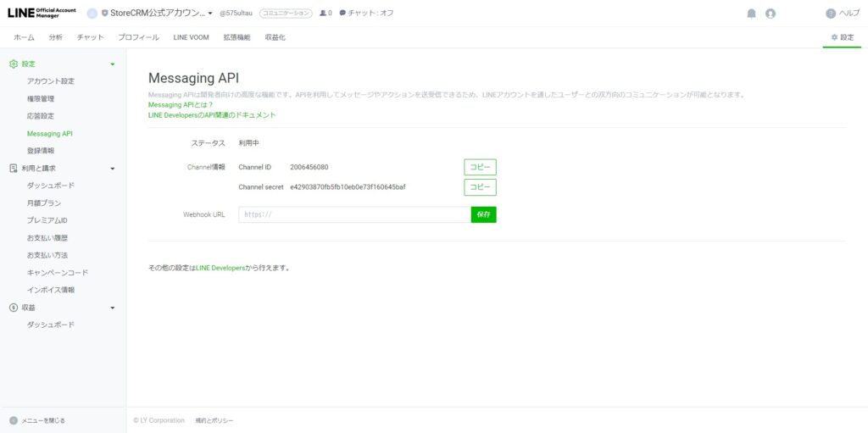This screenshot has width=868, height=433.
Task: Click the followers count person icon
Action: point(323,14)
